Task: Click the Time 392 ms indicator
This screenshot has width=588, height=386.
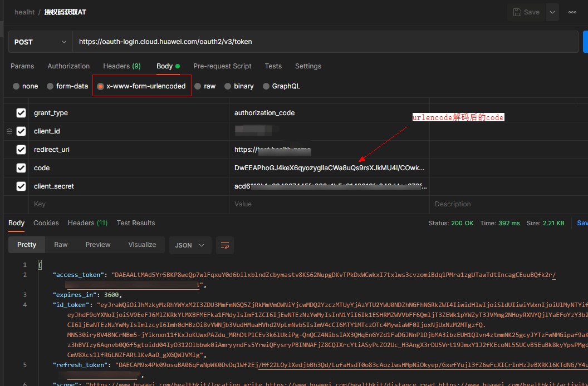Action: [500, 223]
